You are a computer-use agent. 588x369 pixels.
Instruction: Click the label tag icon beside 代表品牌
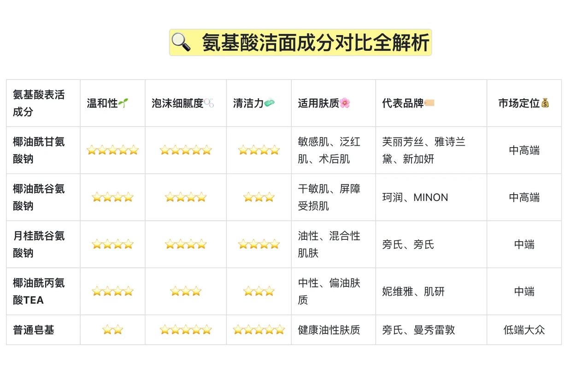pyautogui.click(x=429, y=103)
